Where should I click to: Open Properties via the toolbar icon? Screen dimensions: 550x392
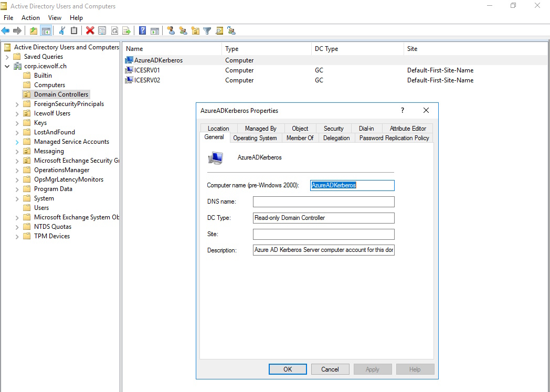click(102, 31)
